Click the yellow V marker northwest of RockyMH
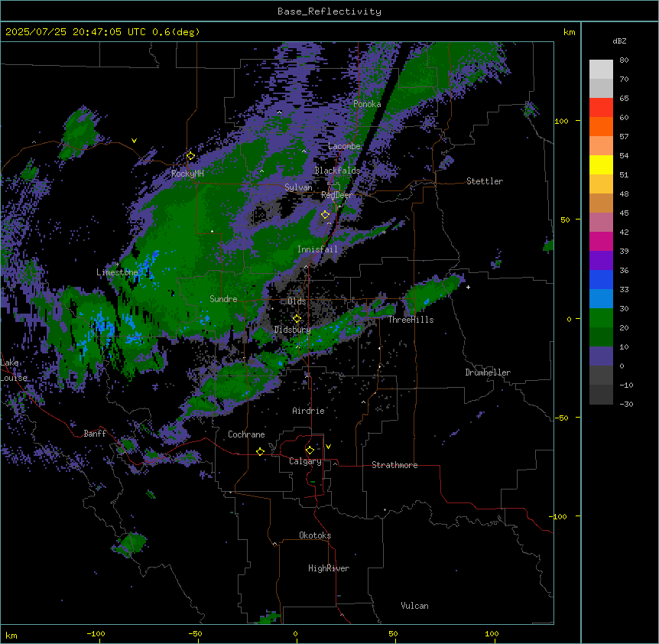This screenshot has height=644, width=659. click(134, 141)
